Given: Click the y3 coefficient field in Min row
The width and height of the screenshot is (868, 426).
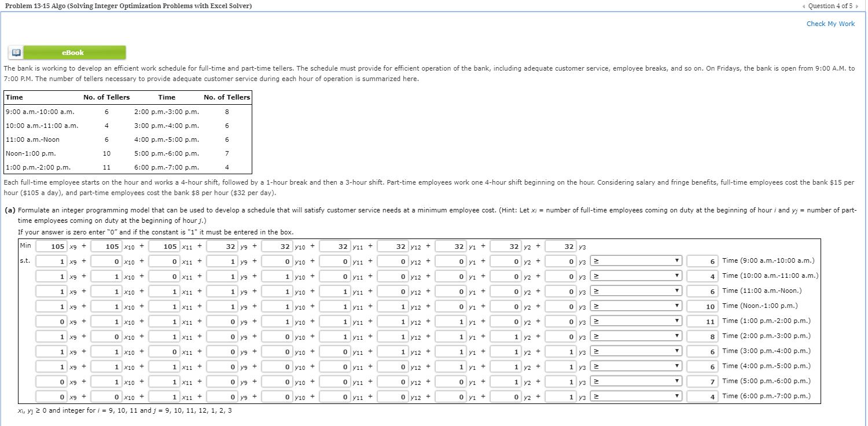Looking at the screenshot, I should point(561,247).
